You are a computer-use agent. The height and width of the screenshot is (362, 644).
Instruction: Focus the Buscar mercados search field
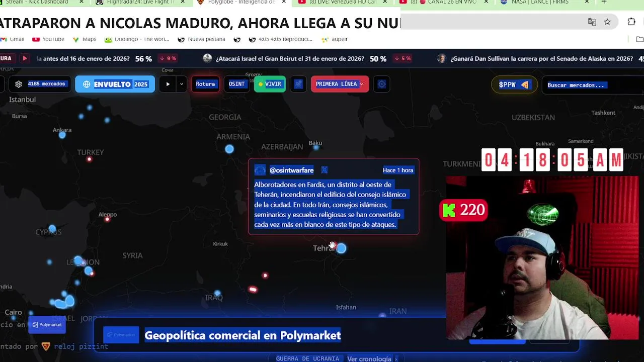point(593,85)
